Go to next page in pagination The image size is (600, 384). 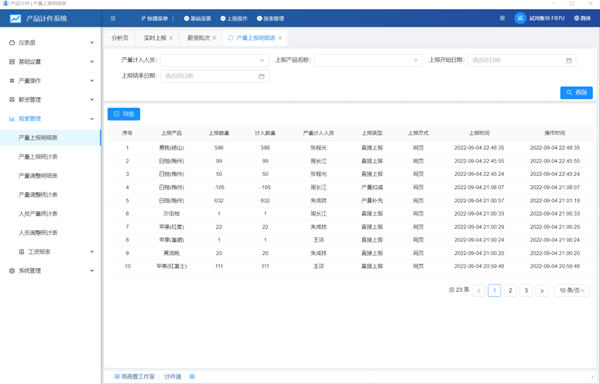542,291
